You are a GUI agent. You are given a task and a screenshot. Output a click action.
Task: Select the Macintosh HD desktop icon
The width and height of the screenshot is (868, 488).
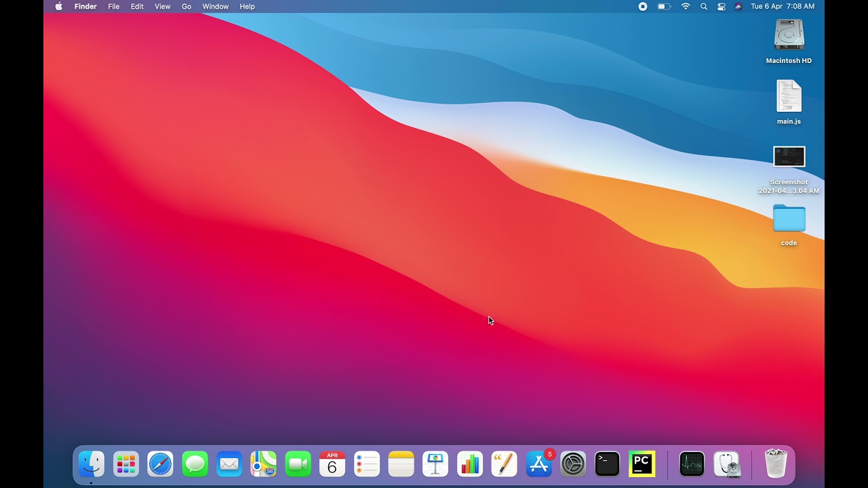click(x=789, y=35)
